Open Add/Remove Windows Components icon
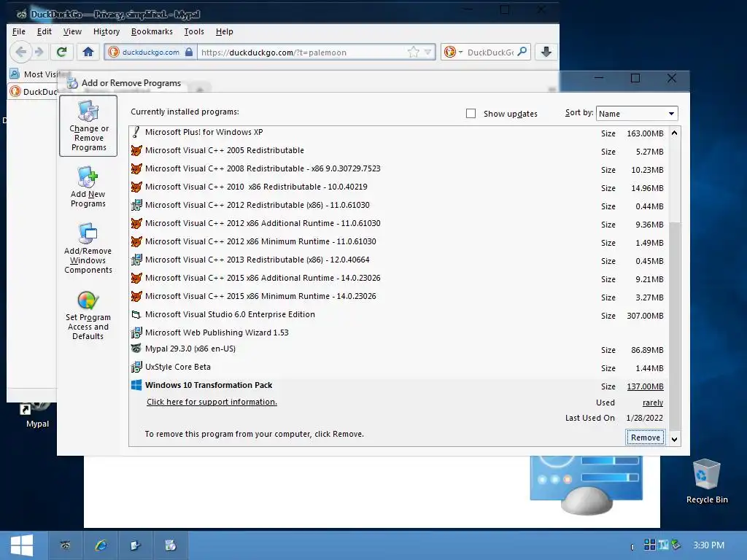Image resolution: width=747 pixels, height=560 pixels. click(88, 248)
